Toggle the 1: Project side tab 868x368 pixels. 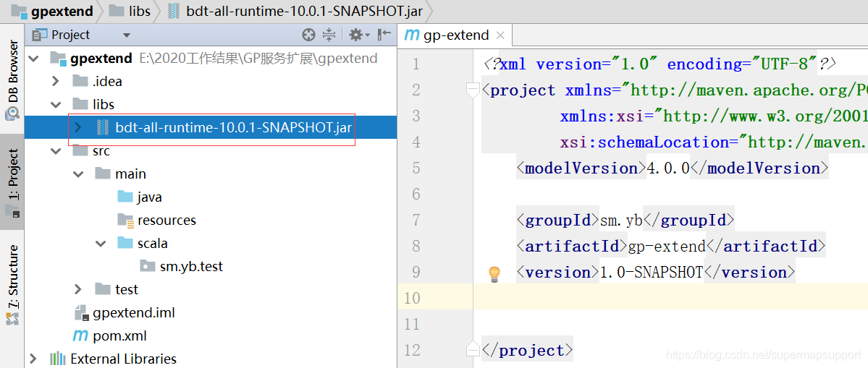click(12, 181)
